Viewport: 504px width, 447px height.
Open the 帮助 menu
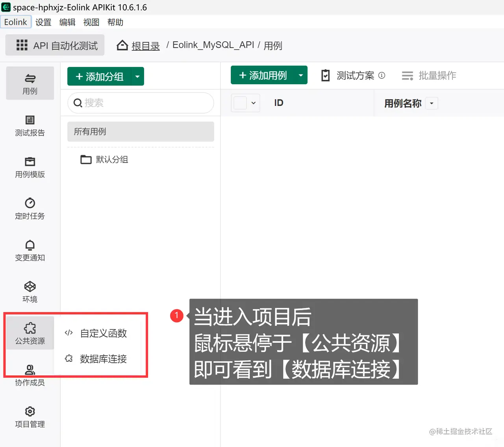pyautogui.click(x=115, y=22)
